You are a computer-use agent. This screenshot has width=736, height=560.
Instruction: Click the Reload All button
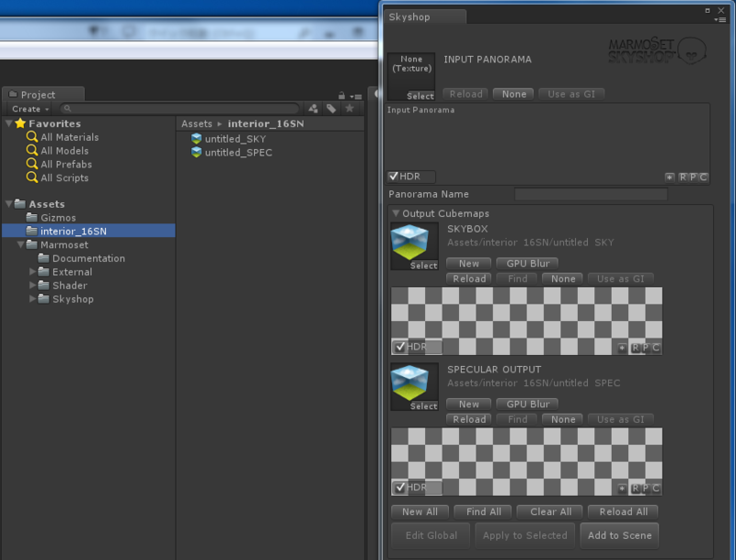pyautogui.click(x=623, y=512)
